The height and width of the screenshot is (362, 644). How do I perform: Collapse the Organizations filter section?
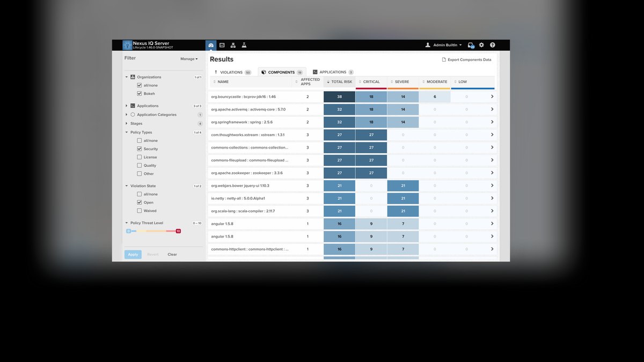pos(127,77)
